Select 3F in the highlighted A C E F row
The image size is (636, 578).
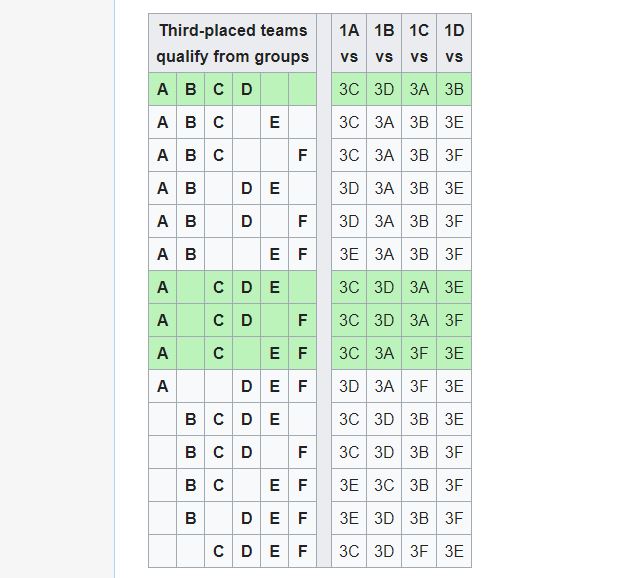[419, 353]
